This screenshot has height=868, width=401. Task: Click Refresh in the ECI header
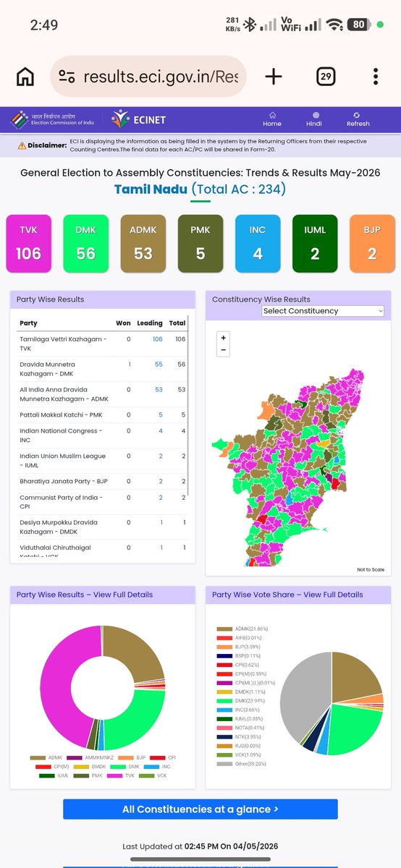(x=358, y=119)
